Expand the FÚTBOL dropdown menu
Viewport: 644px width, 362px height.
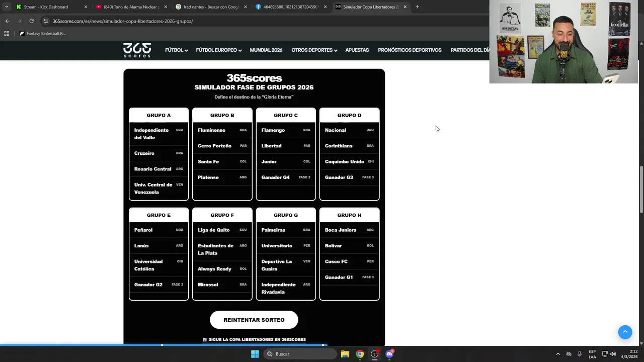(x=176, y=50)
